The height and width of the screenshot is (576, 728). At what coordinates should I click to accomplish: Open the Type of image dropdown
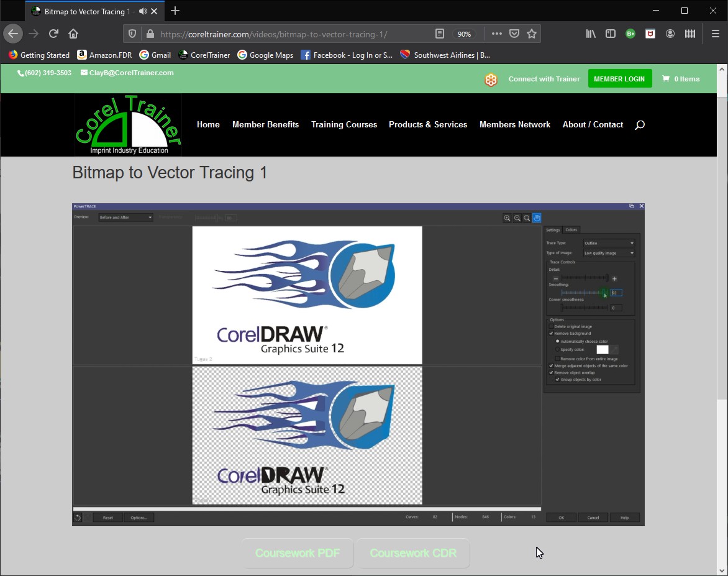609,253
